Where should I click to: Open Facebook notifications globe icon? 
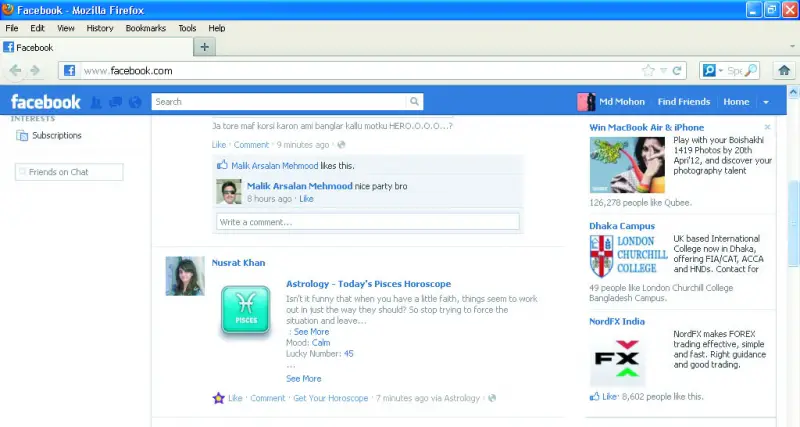135,102
